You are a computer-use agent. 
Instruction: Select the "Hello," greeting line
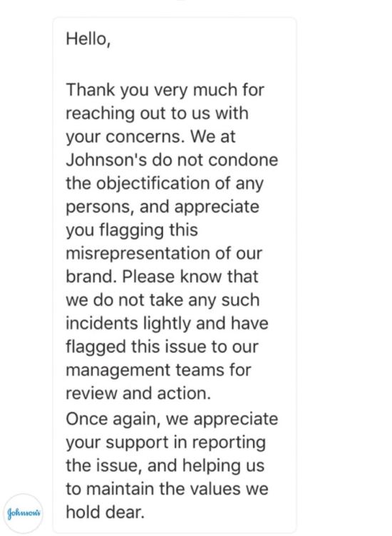click(x=88, y=39)
